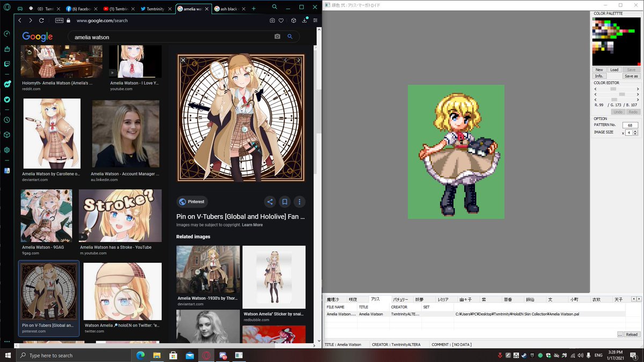Image resolution: width=644 pixels, height=362 pixels.
Task: Open the new tab plus button
Action: (x=253, y=9)
